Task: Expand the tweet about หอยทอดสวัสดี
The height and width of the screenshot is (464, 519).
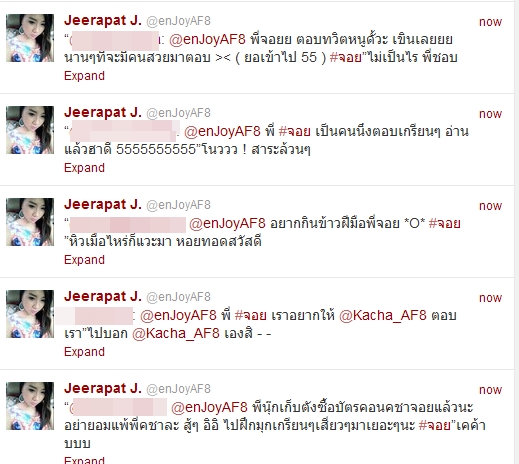Action: 84,260
